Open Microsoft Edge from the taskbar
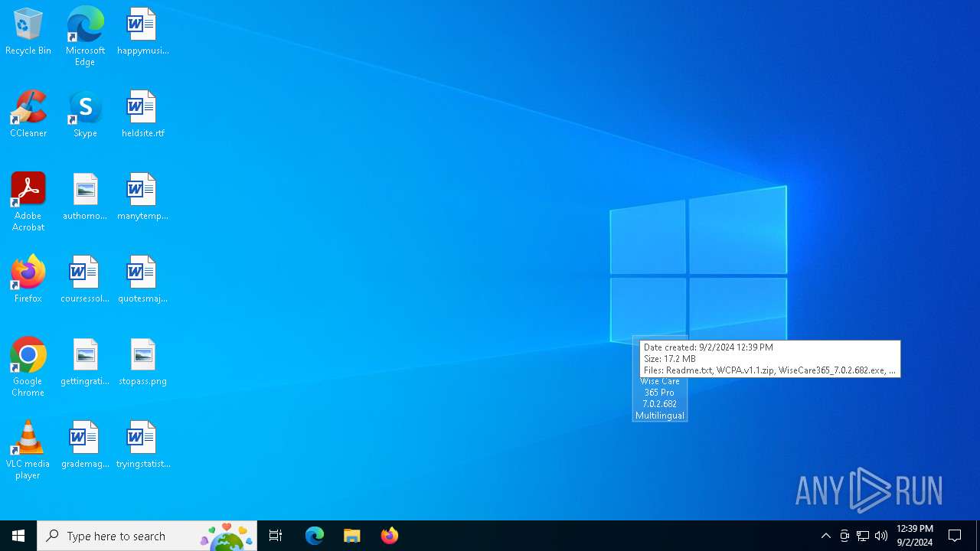This screenshot has width=980, height=551. tap(315, 536)
